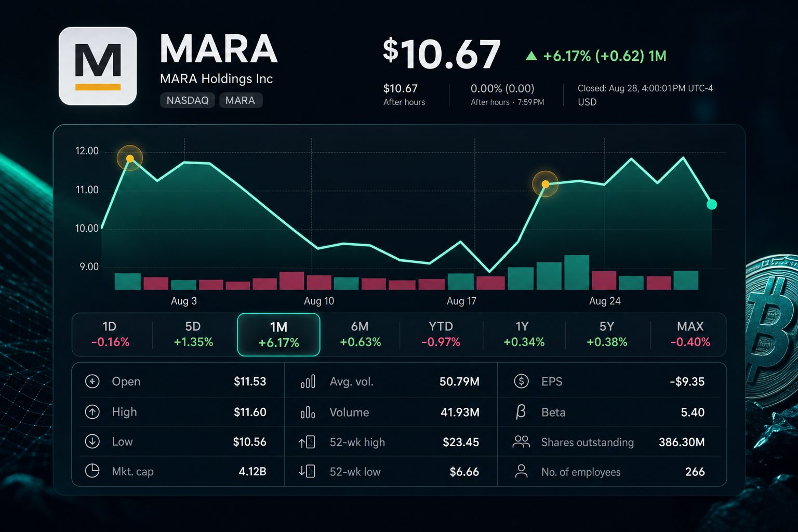Image resolution: width=798 pixels, height=532 pixels.
Task: Click the Closed: Aug 28 timestamp text
Action: tap(645, 88)
